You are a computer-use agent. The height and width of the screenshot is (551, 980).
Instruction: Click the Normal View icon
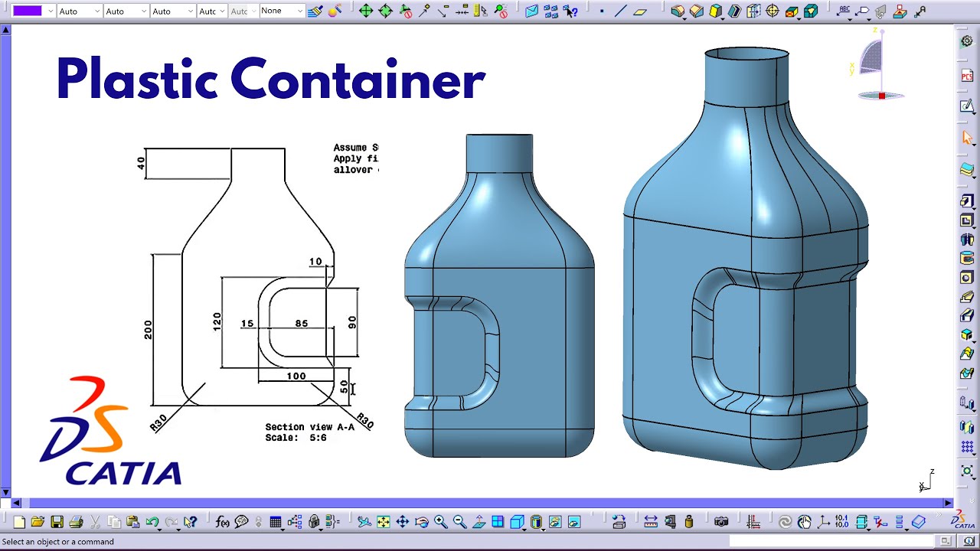point(479,522)
